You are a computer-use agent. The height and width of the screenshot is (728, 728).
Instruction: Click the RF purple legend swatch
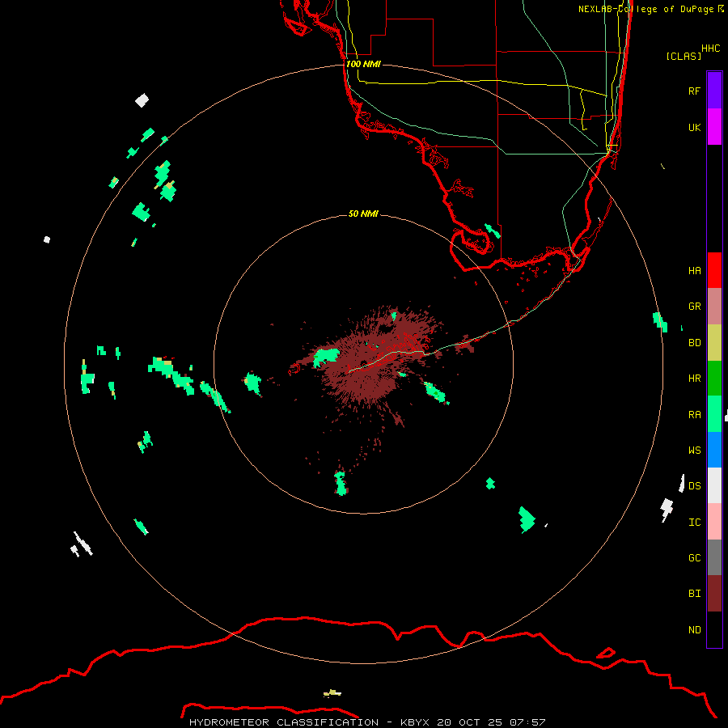point(714,91)
